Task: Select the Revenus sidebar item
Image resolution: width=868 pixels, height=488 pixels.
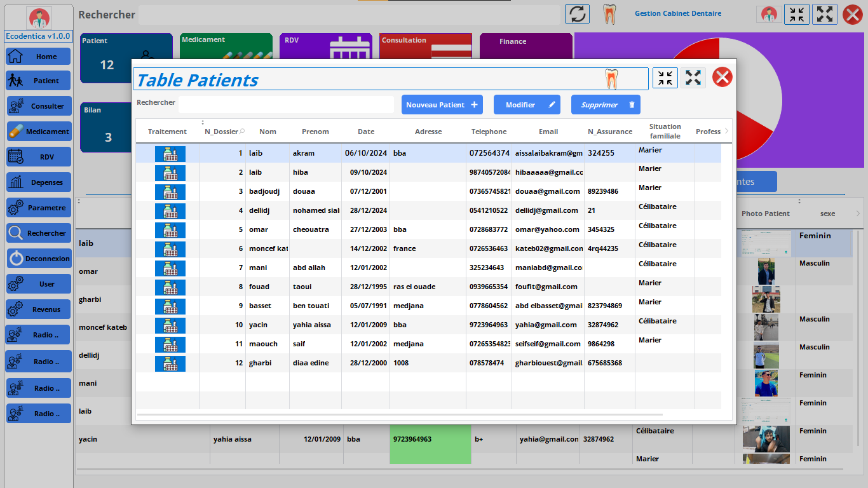Action: click(x=38, y=309)
